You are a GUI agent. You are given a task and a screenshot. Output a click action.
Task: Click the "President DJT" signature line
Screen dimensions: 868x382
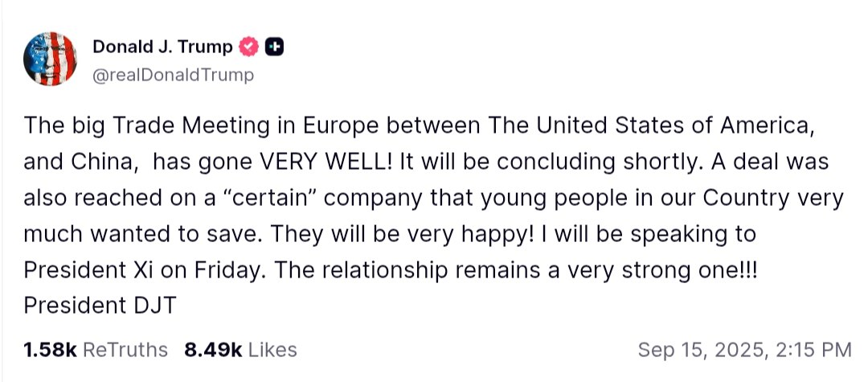(x=99, y=306)
